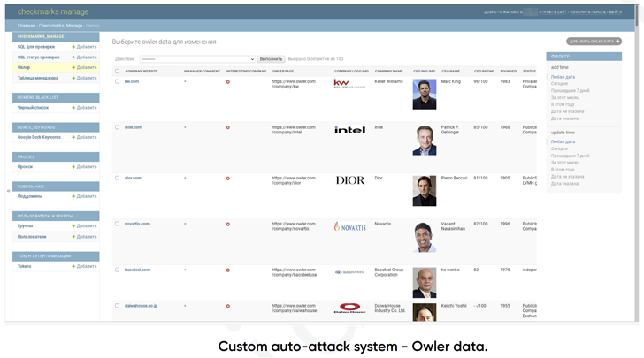Click the plus icon for Google Dork Keywords

click(x=73, y=137)
